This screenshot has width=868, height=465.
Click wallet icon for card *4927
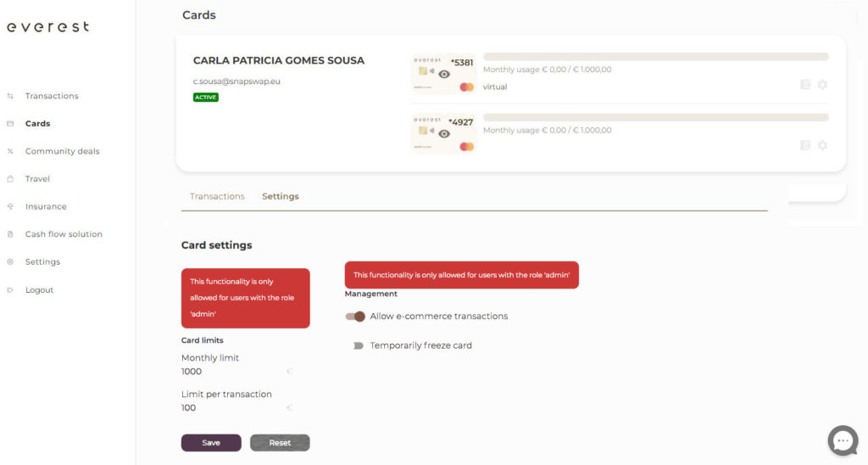tap(805, 145)
